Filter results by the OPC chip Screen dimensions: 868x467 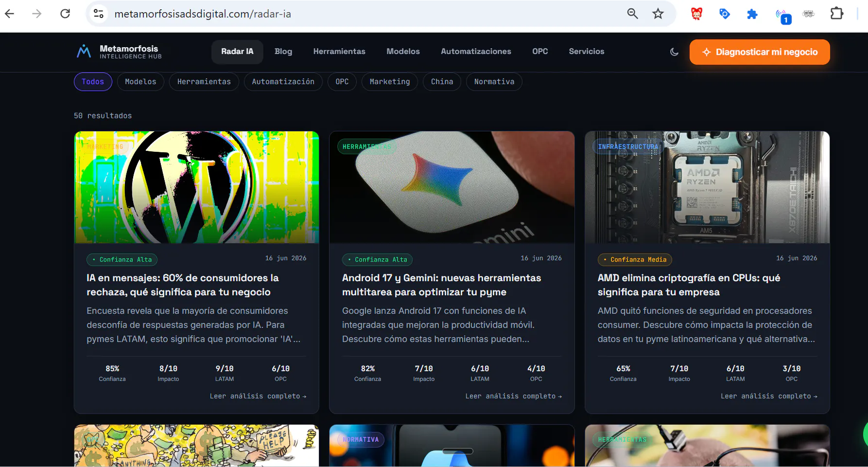[342, 82]
